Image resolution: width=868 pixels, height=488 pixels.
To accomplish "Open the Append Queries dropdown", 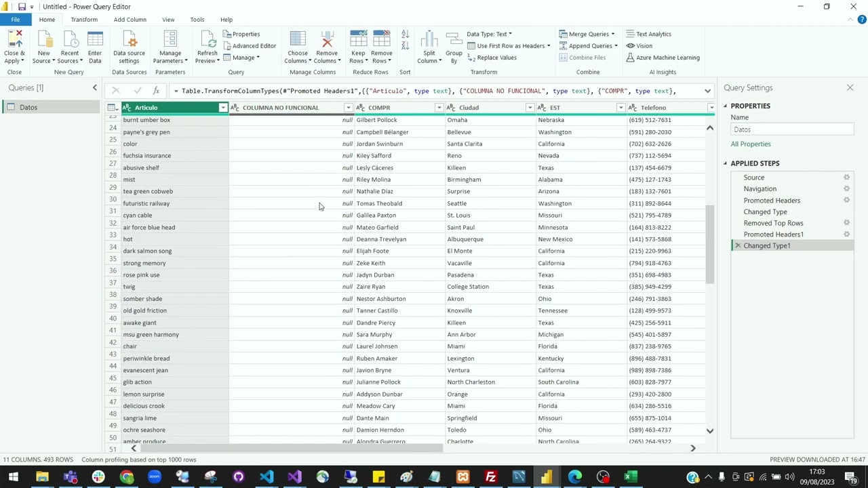I will click(589, 46).
